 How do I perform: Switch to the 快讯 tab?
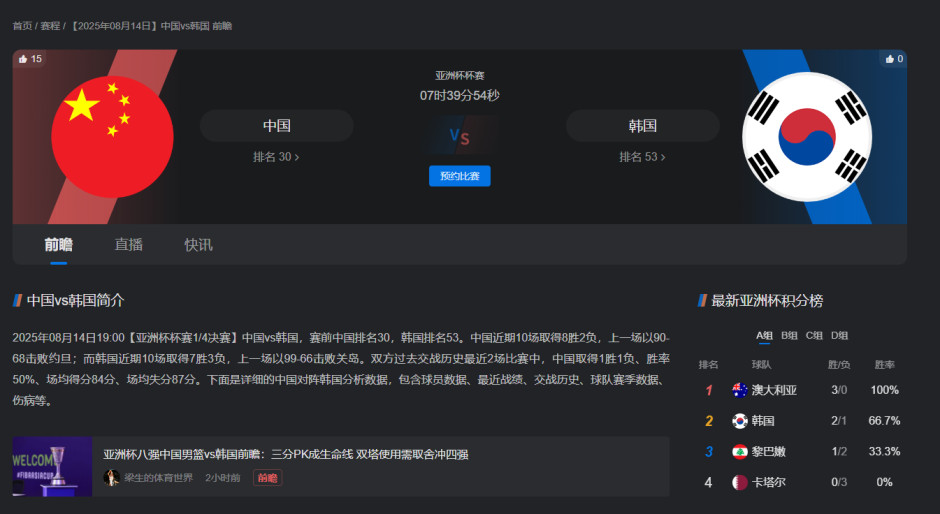point(198,245)
